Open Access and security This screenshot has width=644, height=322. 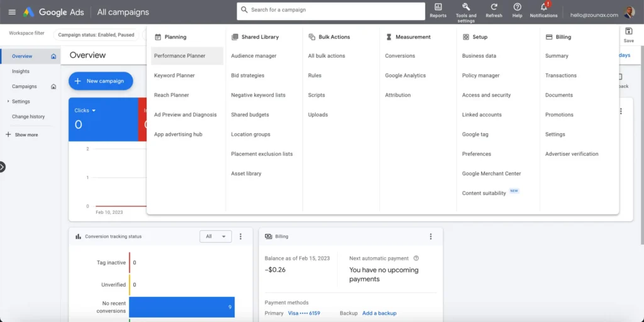point(486,96)
